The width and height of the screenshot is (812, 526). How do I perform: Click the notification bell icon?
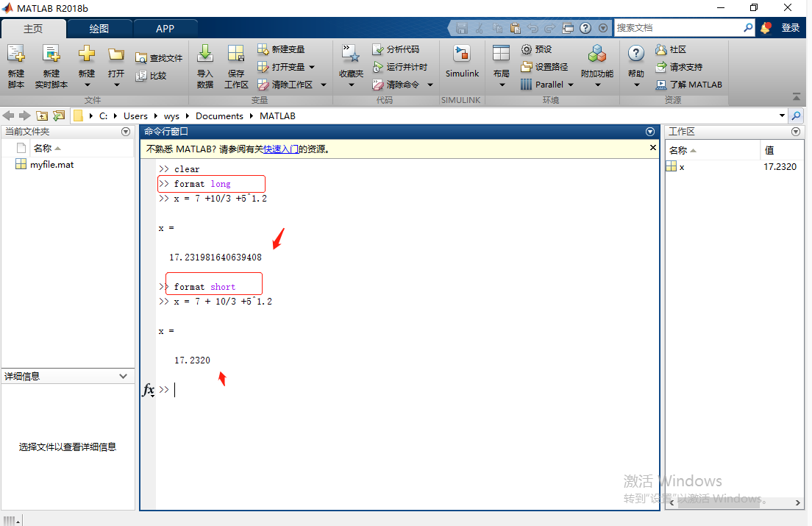tap(766, 28)
